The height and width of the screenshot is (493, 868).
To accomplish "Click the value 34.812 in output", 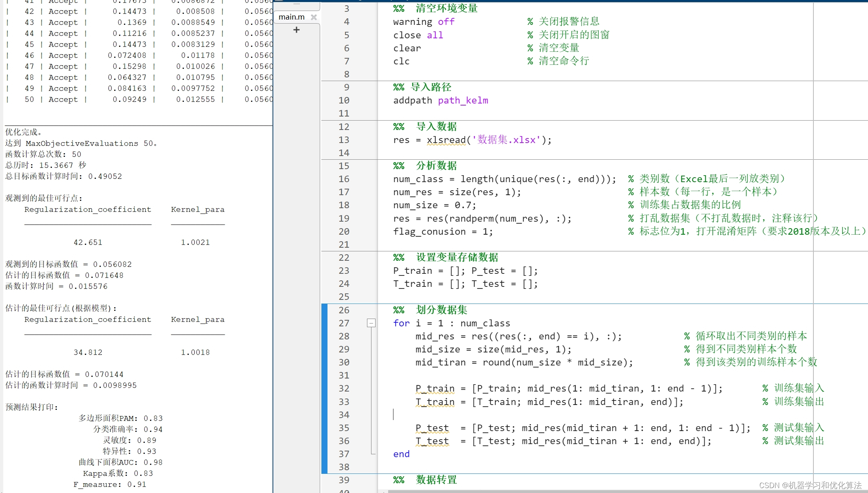I will (x=88, y=352).
